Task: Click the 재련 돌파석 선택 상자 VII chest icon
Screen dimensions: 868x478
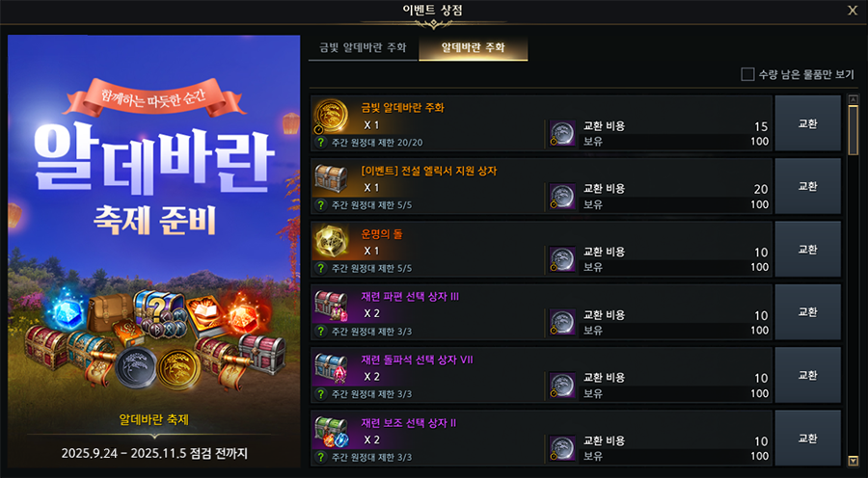Action: [x=331, y=368]
